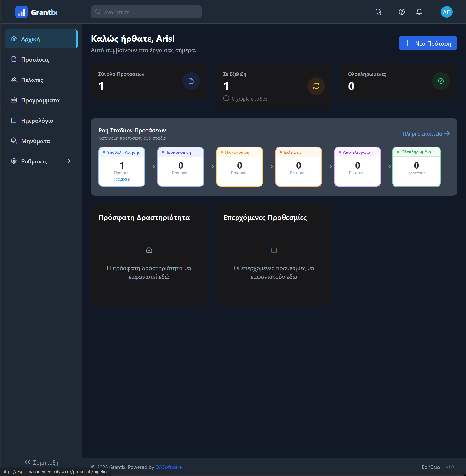Click the gear icon beside Ρυθμίσεις
The image size is (466, 476).
(14, 161)
